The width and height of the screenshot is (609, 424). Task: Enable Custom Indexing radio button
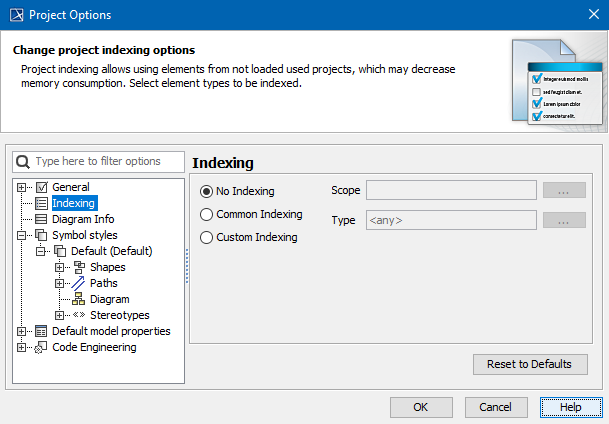[207, 237]
